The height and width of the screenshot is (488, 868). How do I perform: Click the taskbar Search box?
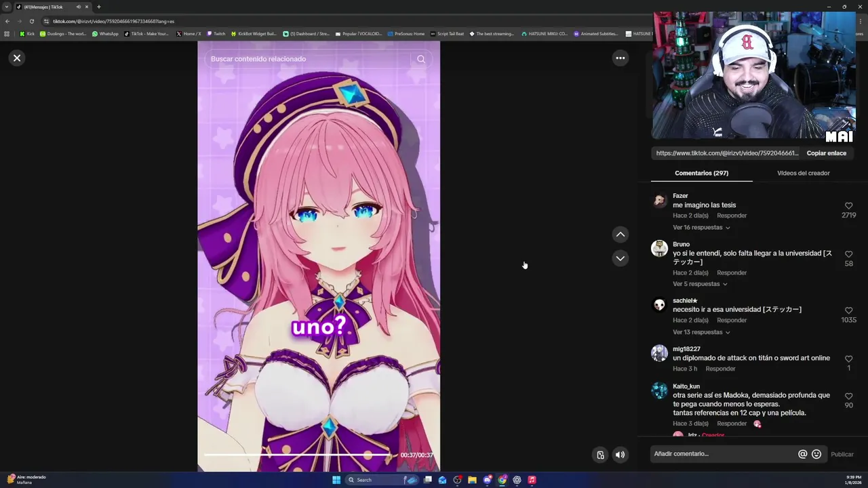tap(383, 480)
